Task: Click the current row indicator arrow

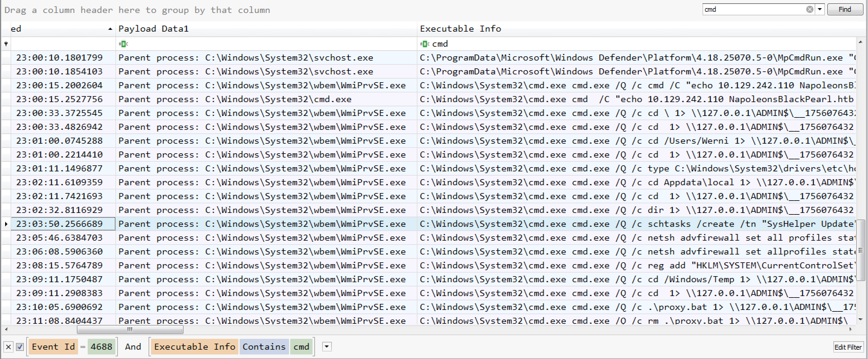Action: click(6, 223)
